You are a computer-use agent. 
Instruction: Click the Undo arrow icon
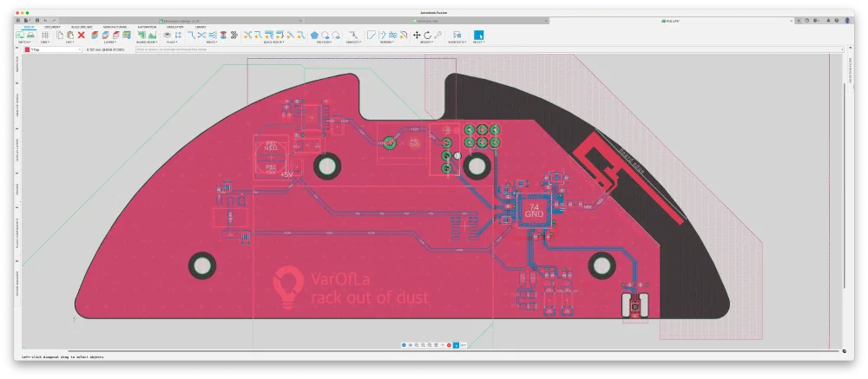click(45, 21)
